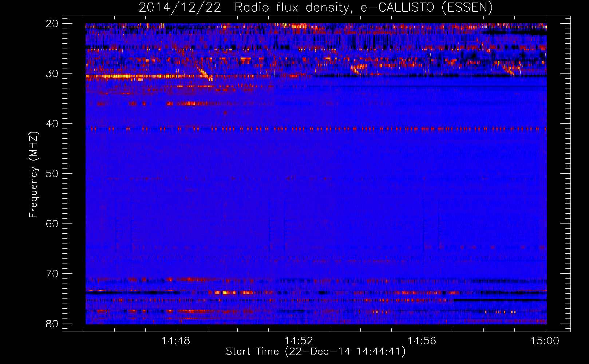Click the dotted red interference line near 41 MHz

[316, 128]
